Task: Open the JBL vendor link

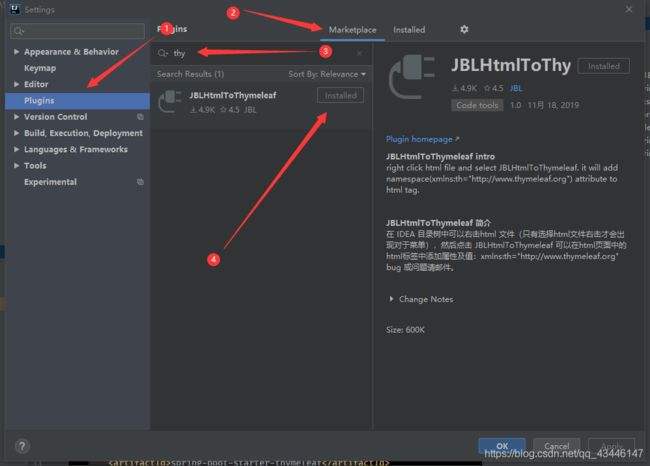Action: tap(516, 88)
